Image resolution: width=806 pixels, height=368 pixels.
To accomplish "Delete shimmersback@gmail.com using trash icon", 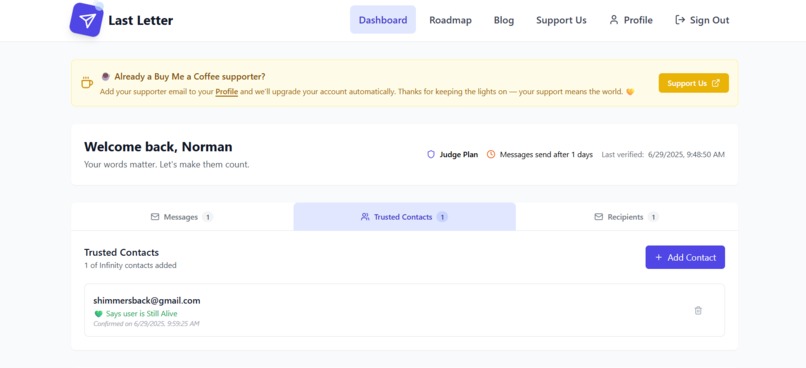I will click(698, 310).
